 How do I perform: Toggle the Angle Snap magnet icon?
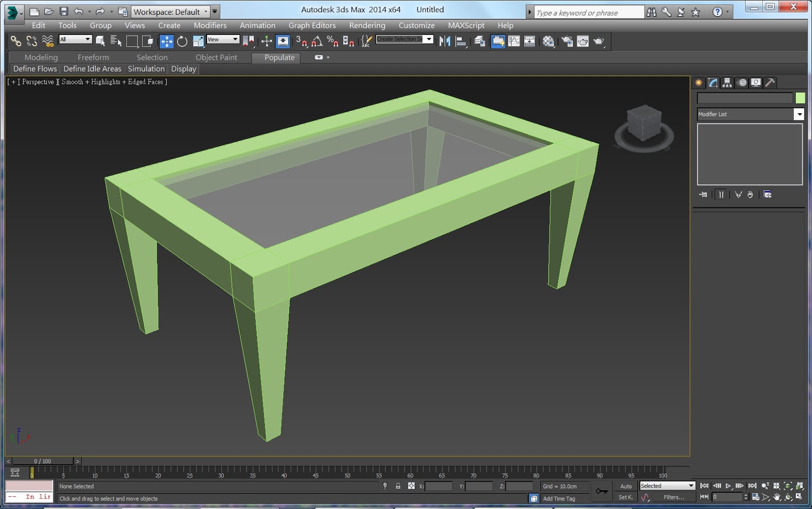click(x=318, y=42)
